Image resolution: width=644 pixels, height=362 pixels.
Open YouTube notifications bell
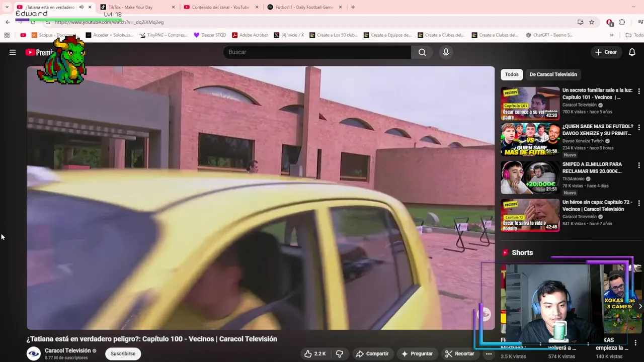[632, 52]
